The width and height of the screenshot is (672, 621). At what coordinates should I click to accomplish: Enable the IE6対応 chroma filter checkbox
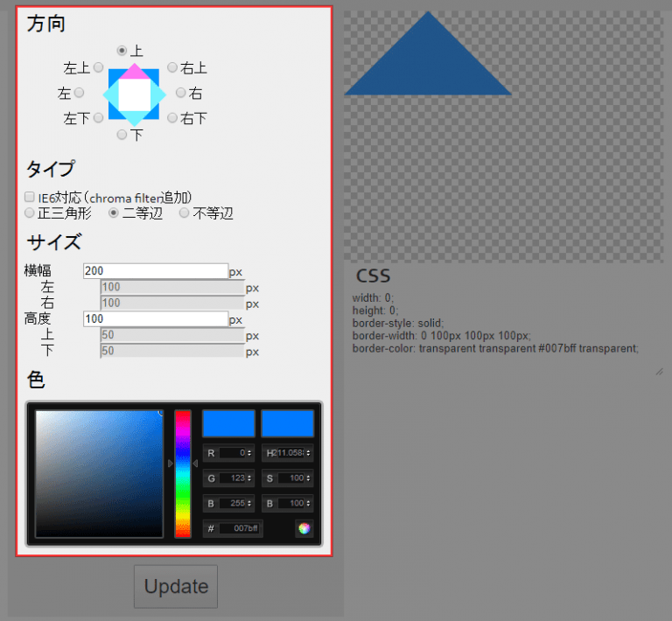click(30, 198)
